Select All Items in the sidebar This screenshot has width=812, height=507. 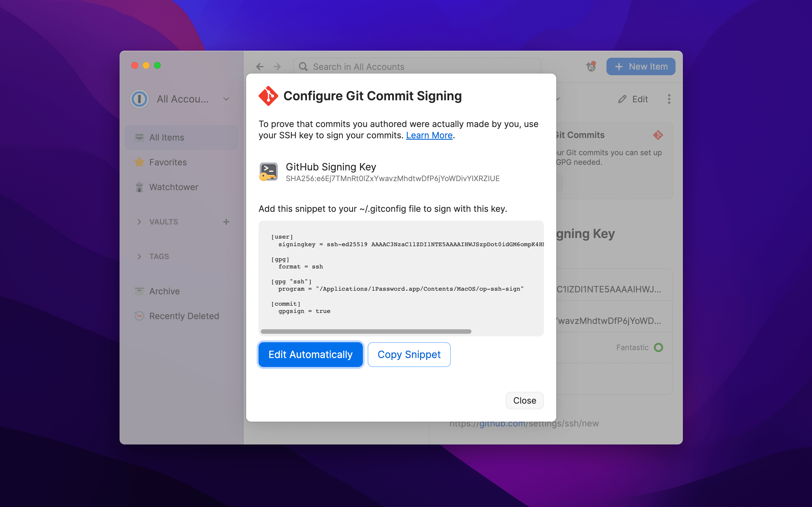(167, 137)
